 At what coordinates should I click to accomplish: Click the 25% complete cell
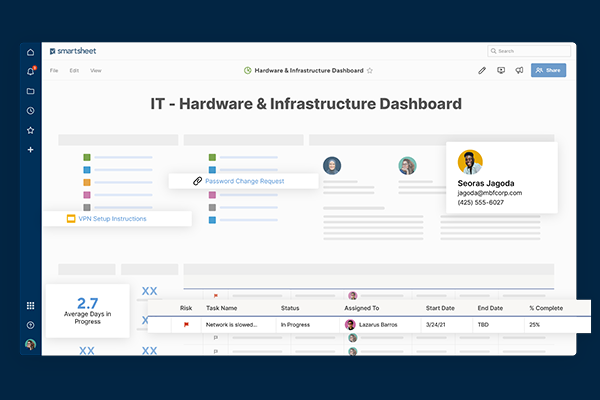[535, 325]
